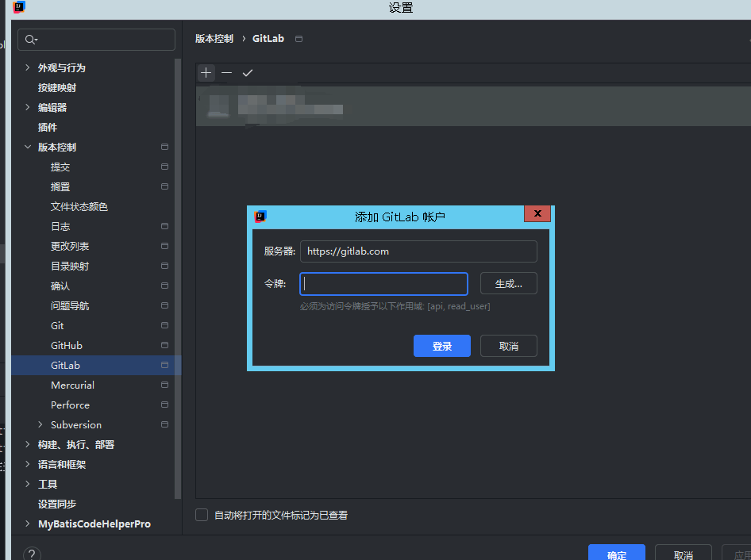Image resolution: width=751 pixels, height=560 pixels.
Task: Expand the 编辑器 section
Action: tap(28, 107)
